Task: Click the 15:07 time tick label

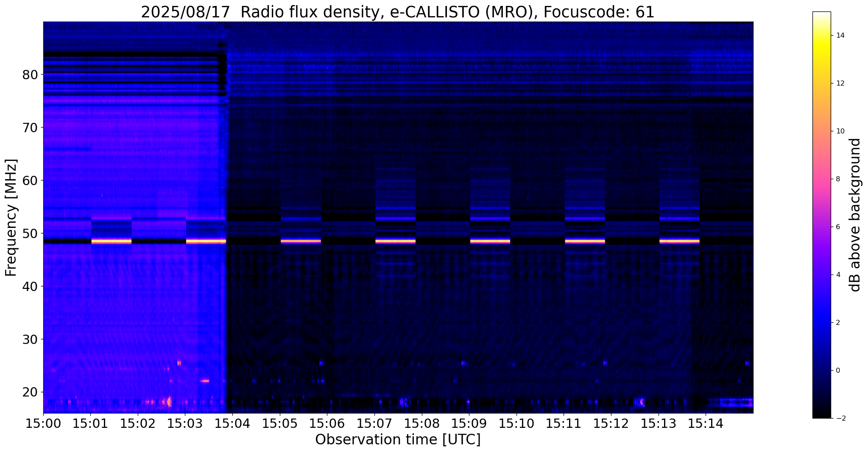Action: pyautogui.click(x=374, y=423)
